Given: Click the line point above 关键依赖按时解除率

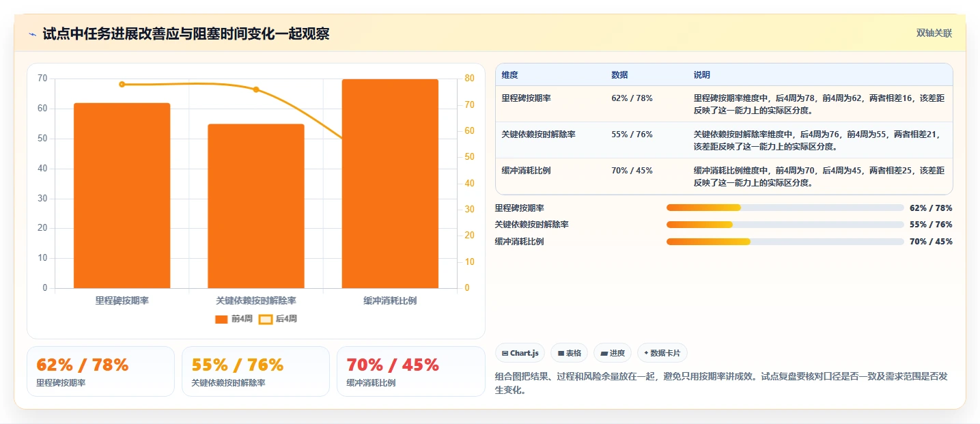Looking at the screenshot, I should (x=256, y=89).
